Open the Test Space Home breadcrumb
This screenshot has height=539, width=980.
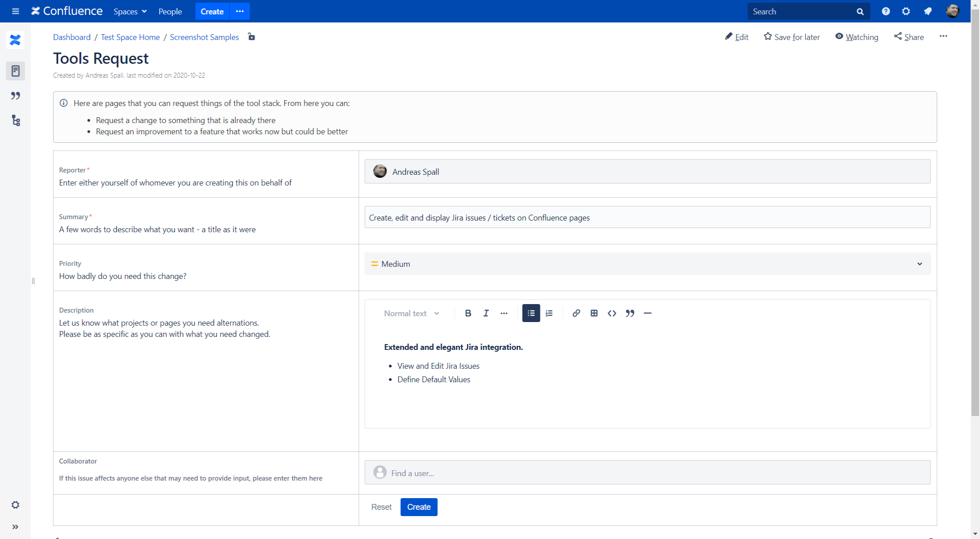pyautogui.click(x=130, y=37)
